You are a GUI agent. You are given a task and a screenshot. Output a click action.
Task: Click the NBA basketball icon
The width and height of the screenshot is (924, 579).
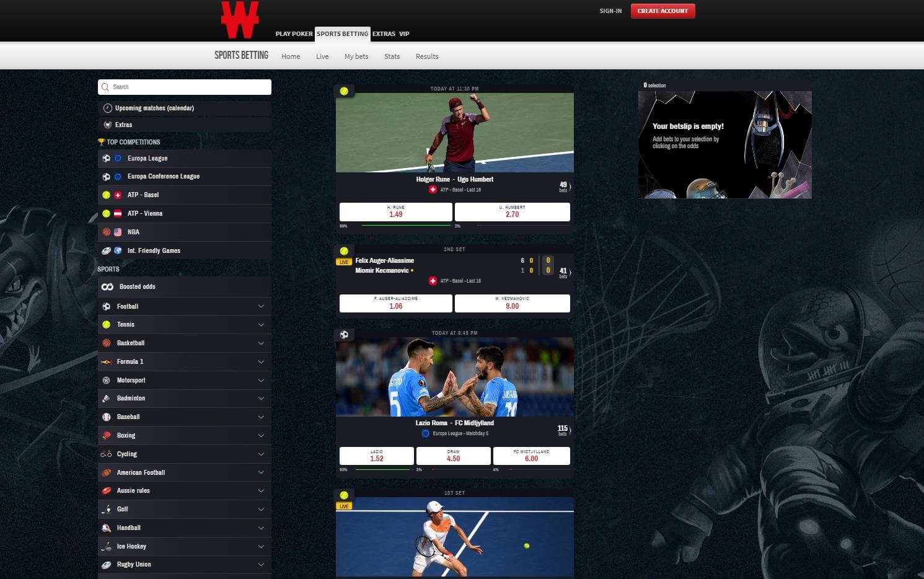click(x=107, y=232)
